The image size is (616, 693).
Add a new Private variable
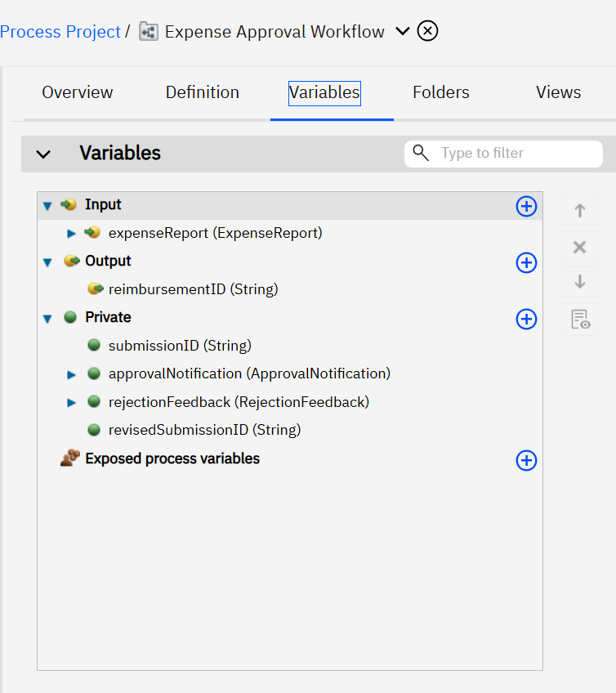pyautogui.click(x=526, y=319)
